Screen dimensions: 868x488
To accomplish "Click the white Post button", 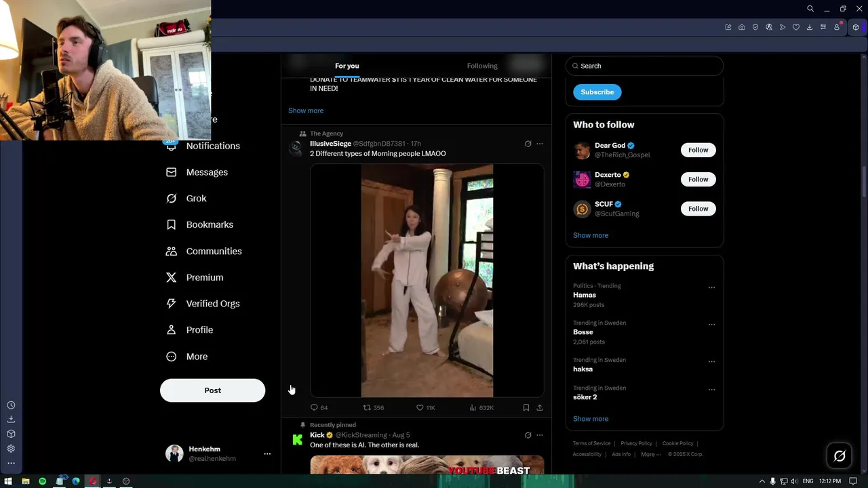I will [x=212, y=390].
